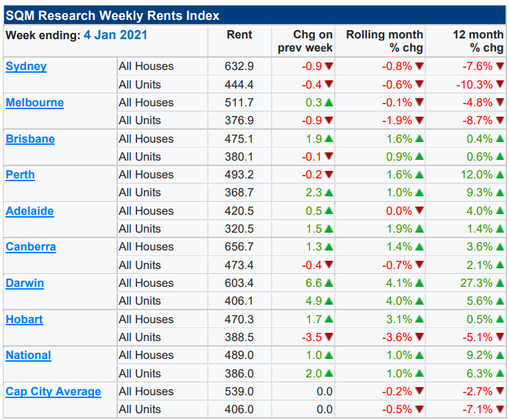Open the Brisbane rents link
The width and height of the screenshot is (509, 420).
click(30, 139)
